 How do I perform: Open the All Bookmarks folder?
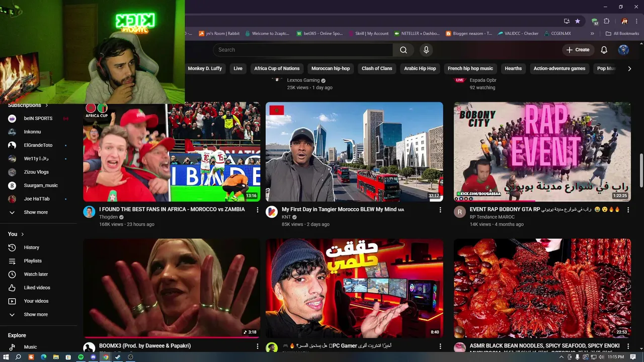(x=622, y=34)
